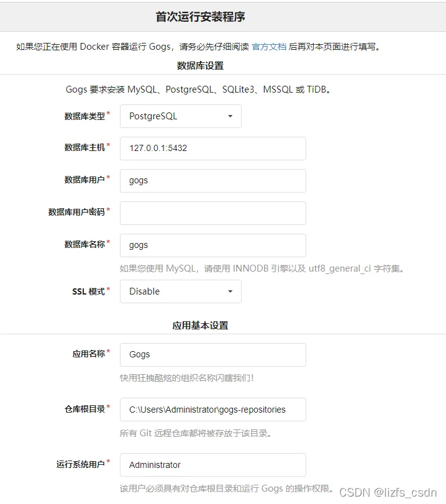Click the 数据库用户 label
Screen dimensions: 446x504
point(84,180)
